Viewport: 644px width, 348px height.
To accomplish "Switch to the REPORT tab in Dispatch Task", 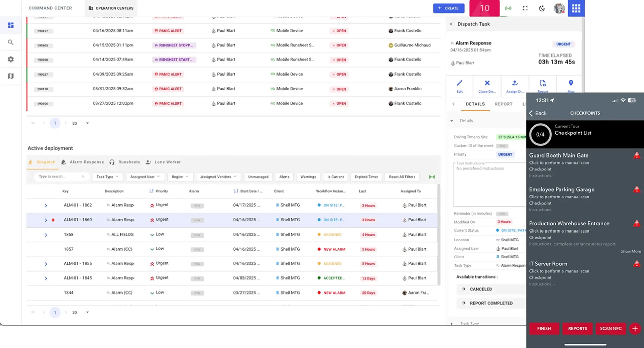I will [x=503, y=104].
